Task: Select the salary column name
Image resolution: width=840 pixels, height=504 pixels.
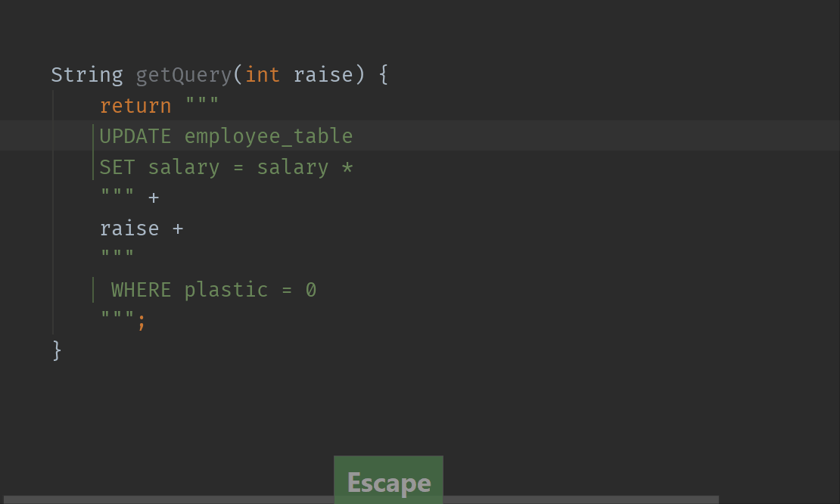Action: pos(184,166)
